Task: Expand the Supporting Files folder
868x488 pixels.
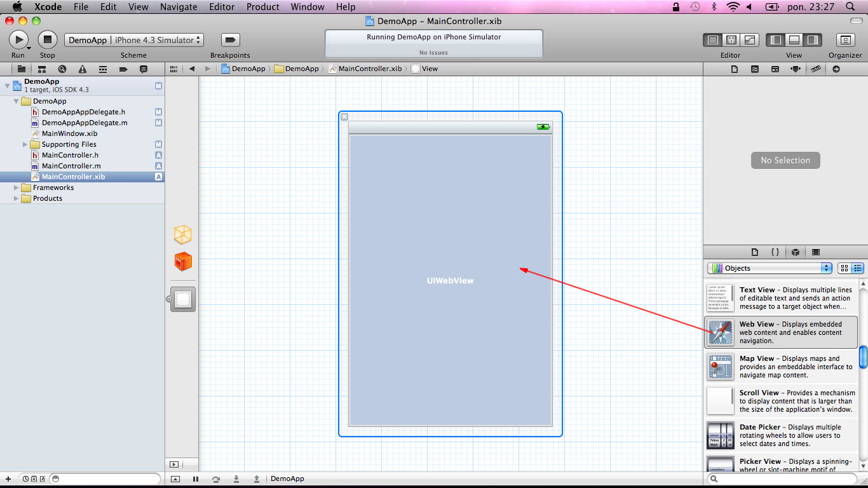Action: pos(25,145)
